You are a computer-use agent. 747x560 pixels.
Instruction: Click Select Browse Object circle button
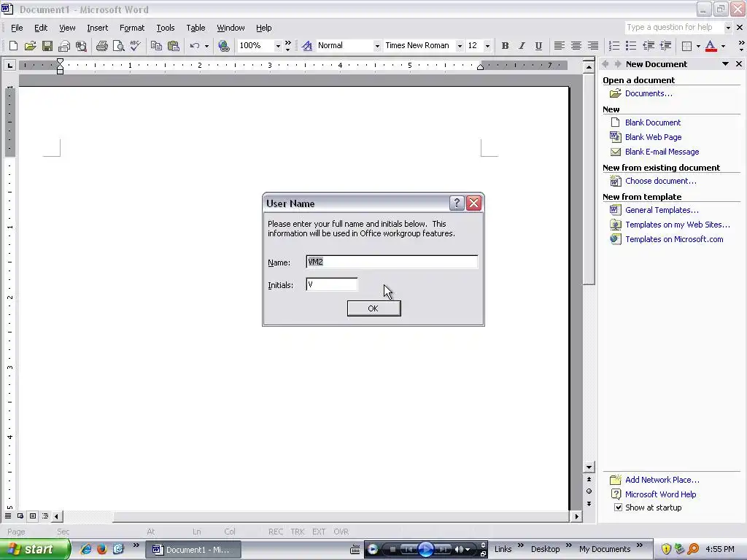[x=589, y=491]
